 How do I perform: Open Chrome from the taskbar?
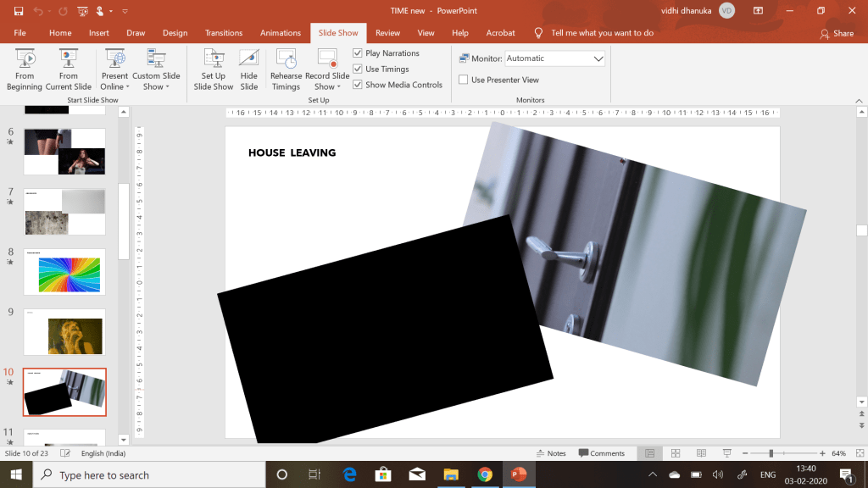click(x=485, y=474)
